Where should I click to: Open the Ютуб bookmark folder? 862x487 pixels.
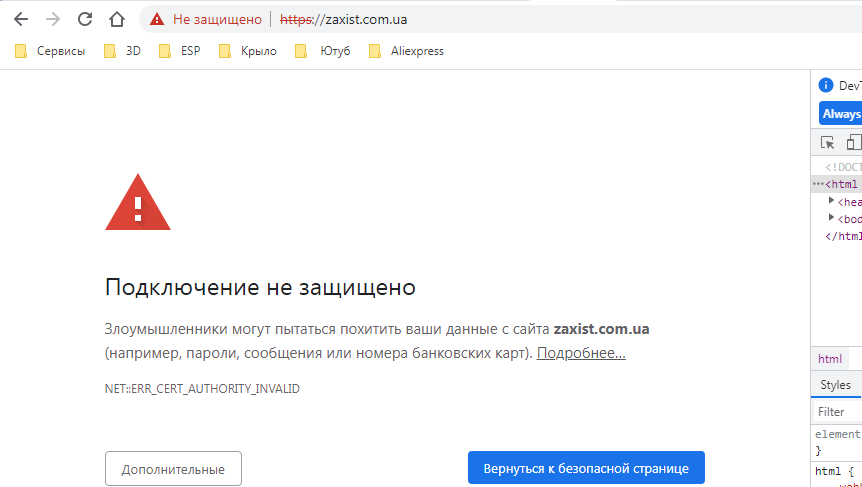(324, 51)
